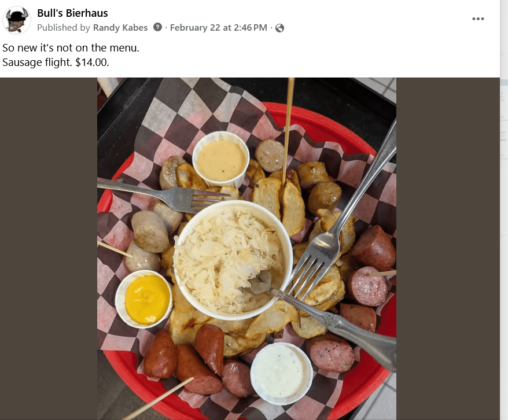Click the white ranch sauce cup in photo
The height and width of the screenshot is (420, 508).
click(281, 373)
